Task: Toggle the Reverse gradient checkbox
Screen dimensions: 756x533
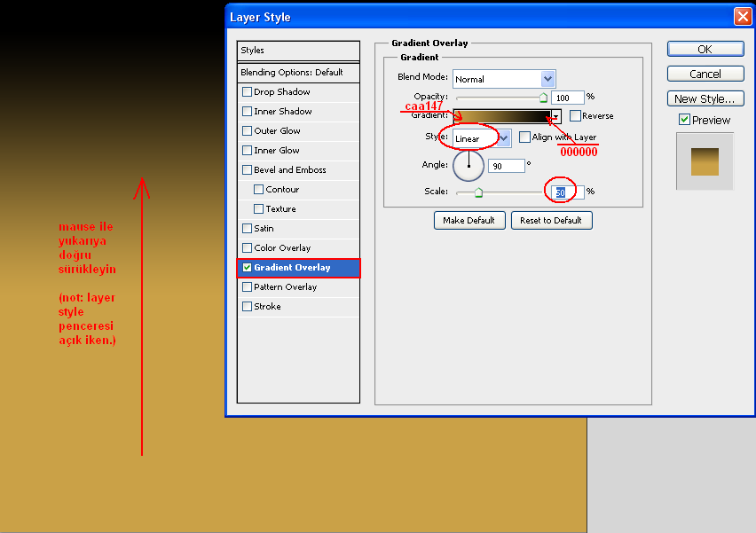Action: tap(575, 115)
